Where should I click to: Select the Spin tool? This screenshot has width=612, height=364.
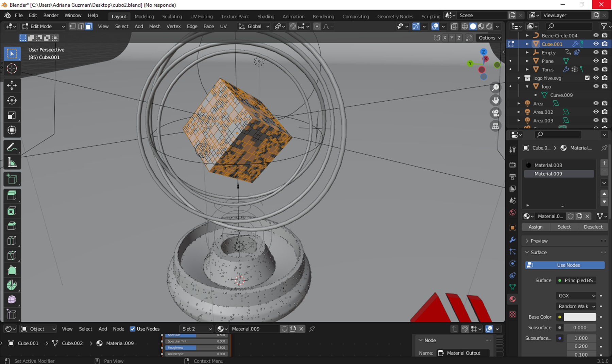[12, 285]
